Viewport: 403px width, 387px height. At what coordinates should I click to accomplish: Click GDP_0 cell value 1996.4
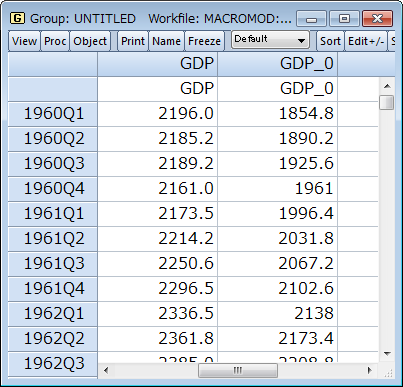click(x=277, y=214)
